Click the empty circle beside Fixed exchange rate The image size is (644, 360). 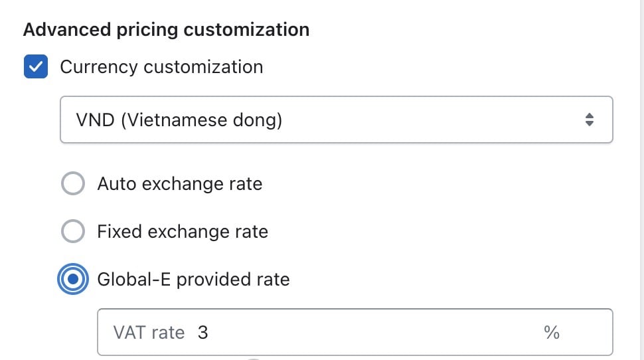[73, 231]
